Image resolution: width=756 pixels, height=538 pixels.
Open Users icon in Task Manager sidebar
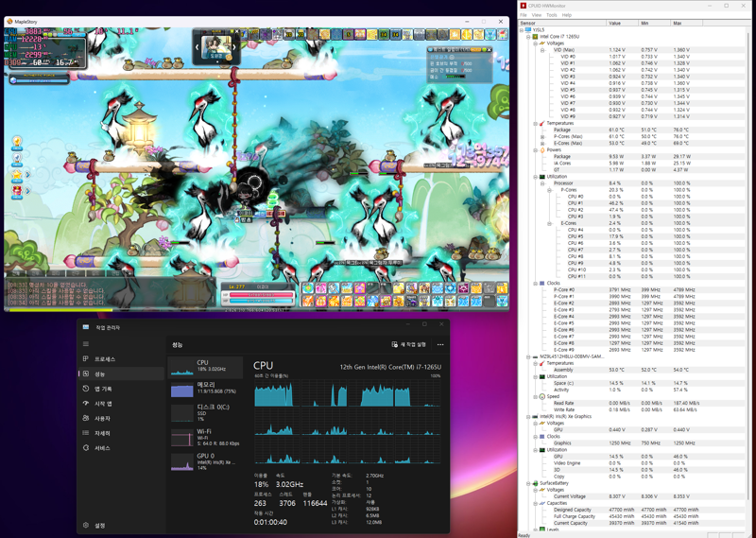[x=86, y=418]
